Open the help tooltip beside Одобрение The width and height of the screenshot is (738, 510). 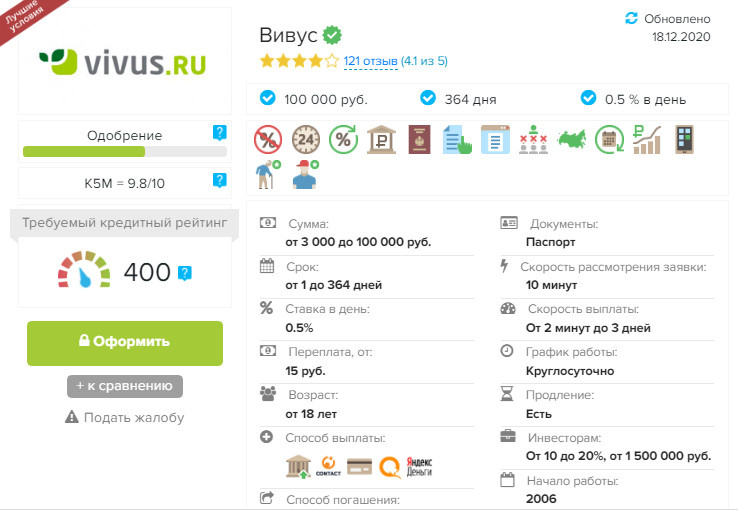[x=219, y=133]
